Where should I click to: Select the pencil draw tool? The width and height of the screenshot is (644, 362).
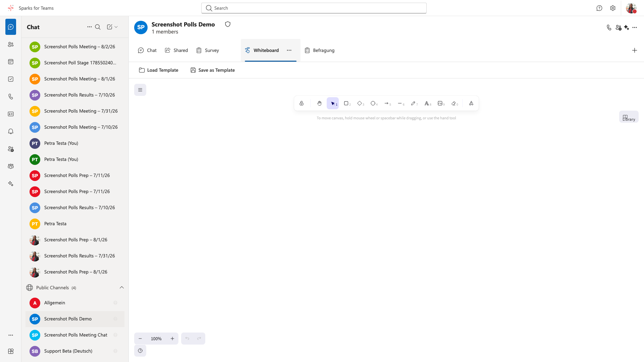(413, 103)
